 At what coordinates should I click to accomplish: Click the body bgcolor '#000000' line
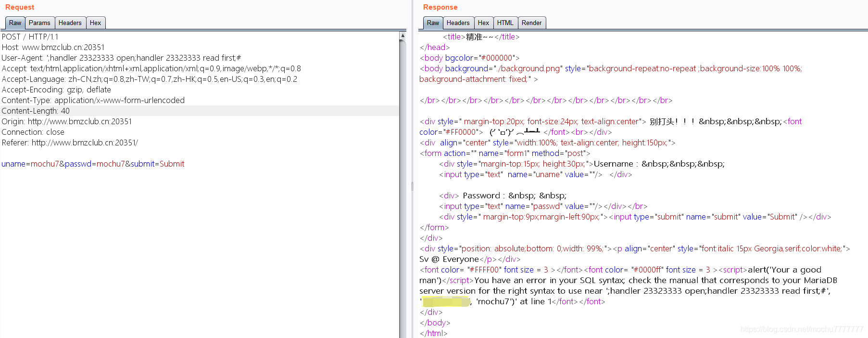click(x=470, y=58)
